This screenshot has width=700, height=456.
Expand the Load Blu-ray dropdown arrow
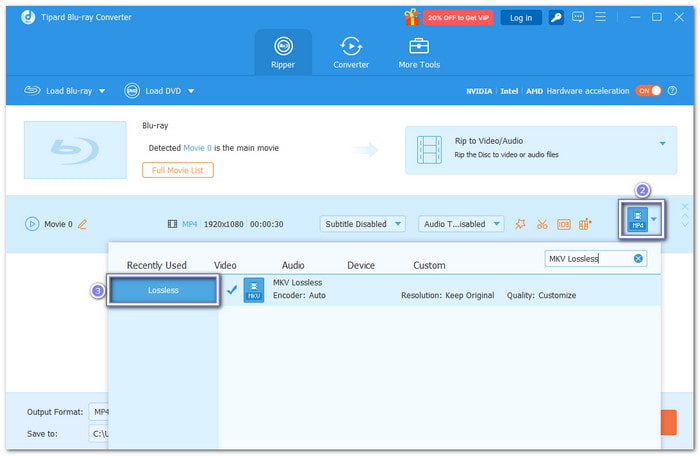point(102,91)
